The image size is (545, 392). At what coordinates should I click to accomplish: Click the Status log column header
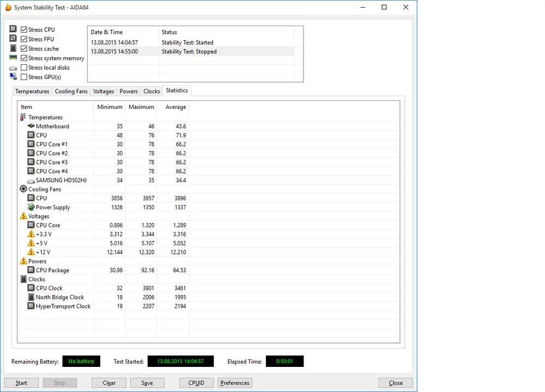tap(226, 32)
